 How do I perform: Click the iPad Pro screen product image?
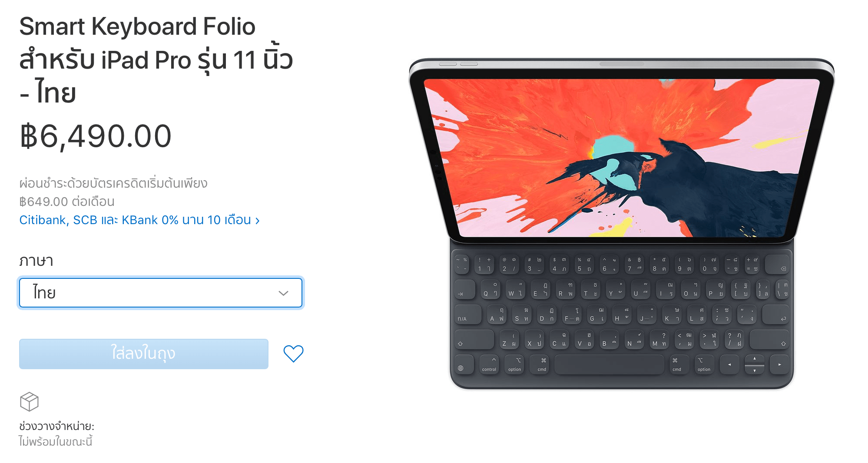click(622, 158)
